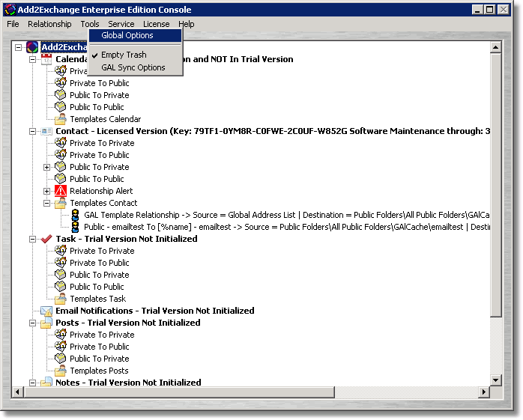Click Contact's Public To Public box icon

(61, 179)
